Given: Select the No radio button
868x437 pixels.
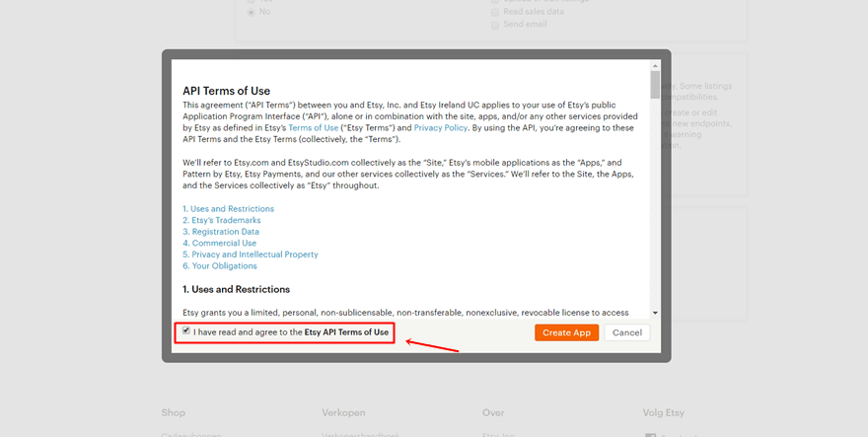Looking at the screenshot, I should point(252,12).
